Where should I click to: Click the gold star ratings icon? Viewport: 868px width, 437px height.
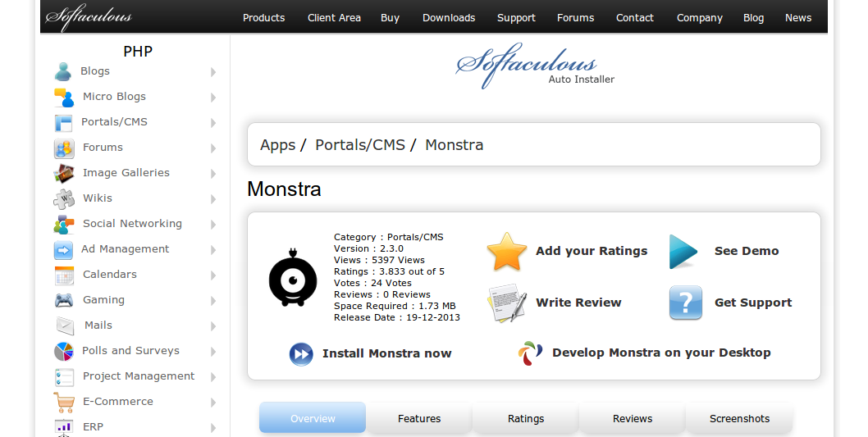pos(506,252)
